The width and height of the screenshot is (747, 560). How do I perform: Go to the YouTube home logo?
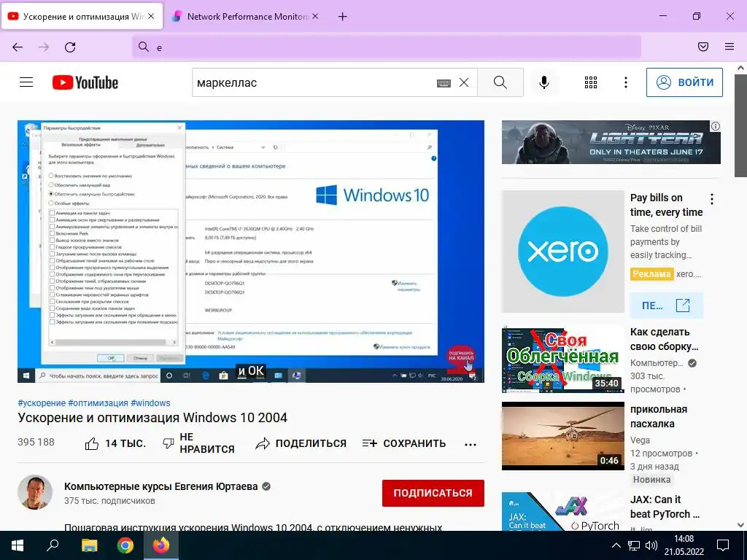(x=85, y=82)
